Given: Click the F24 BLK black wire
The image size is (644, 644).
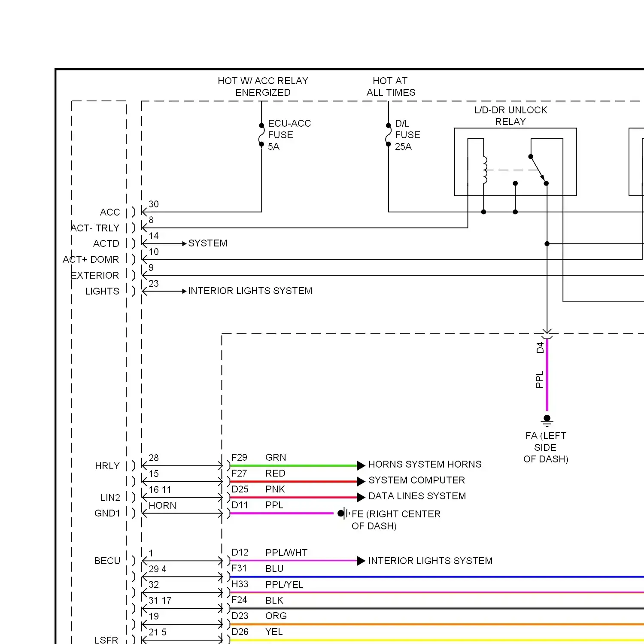Looking at the screenshot, I should click(x=437, y=608).
